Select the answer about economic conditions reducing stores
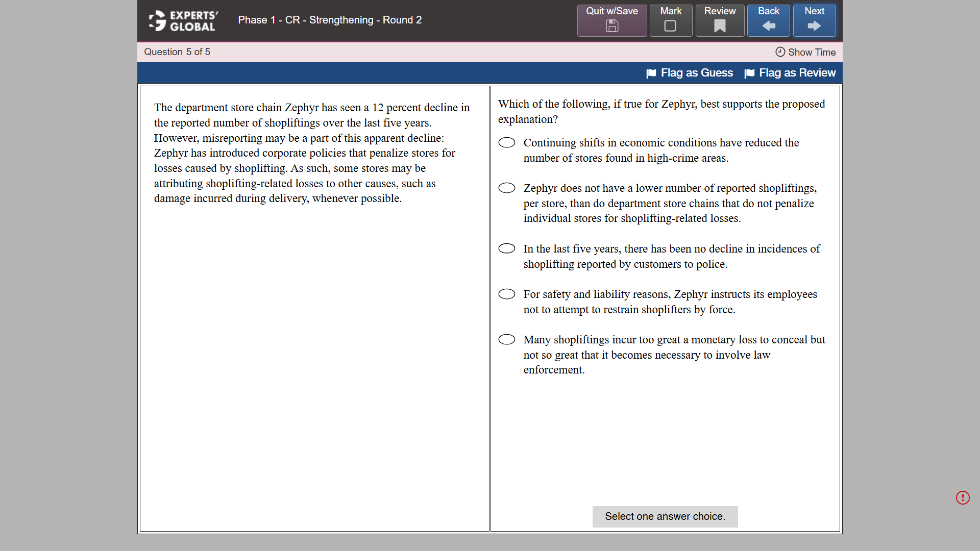 [507, 142]
